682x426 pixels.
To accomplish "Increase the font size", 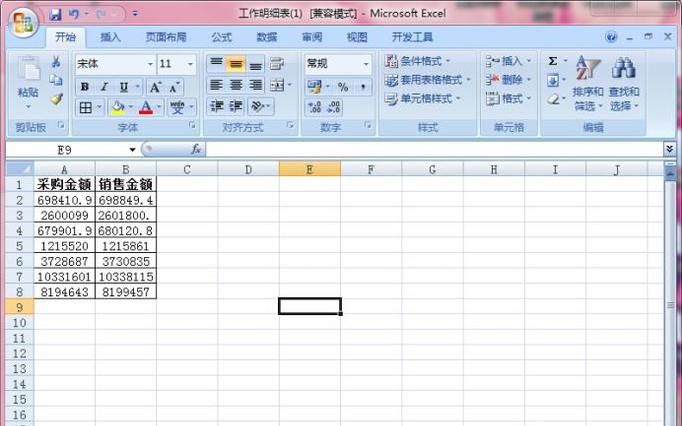I will pyautogui.click(x=155, y=87).
